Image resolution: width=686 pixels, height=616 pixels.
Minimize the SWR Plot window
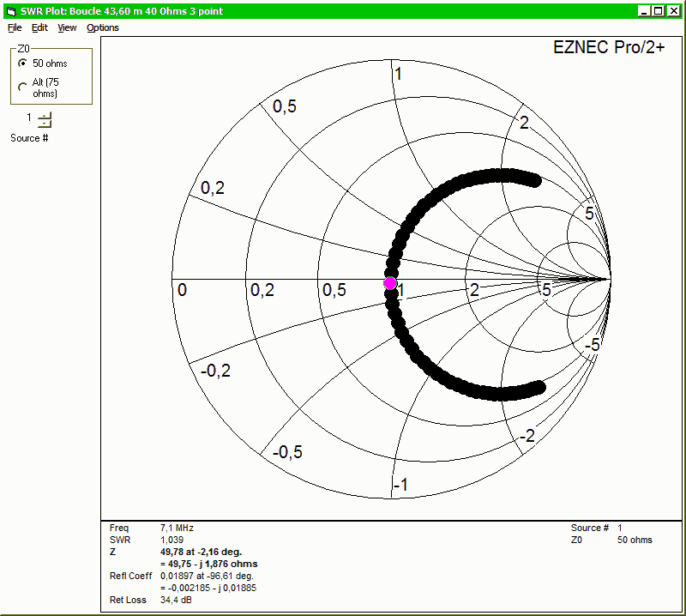[644, 11]
